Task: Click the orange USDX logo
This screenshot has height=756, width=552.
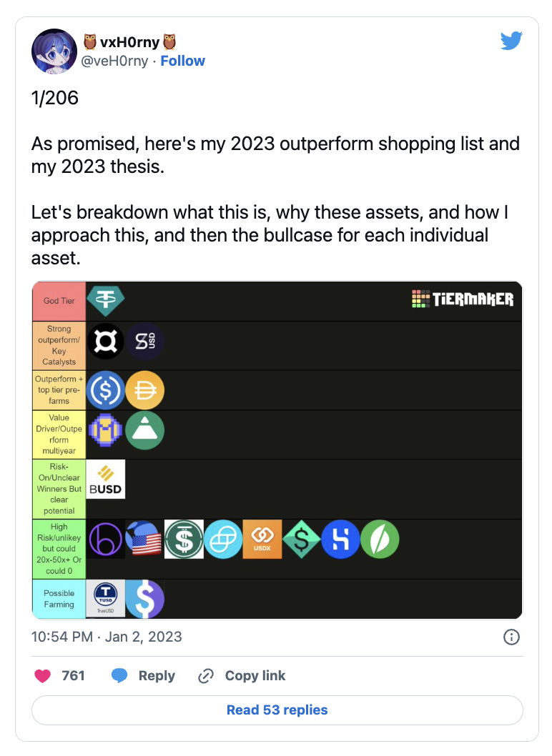Action: (262, 539)
